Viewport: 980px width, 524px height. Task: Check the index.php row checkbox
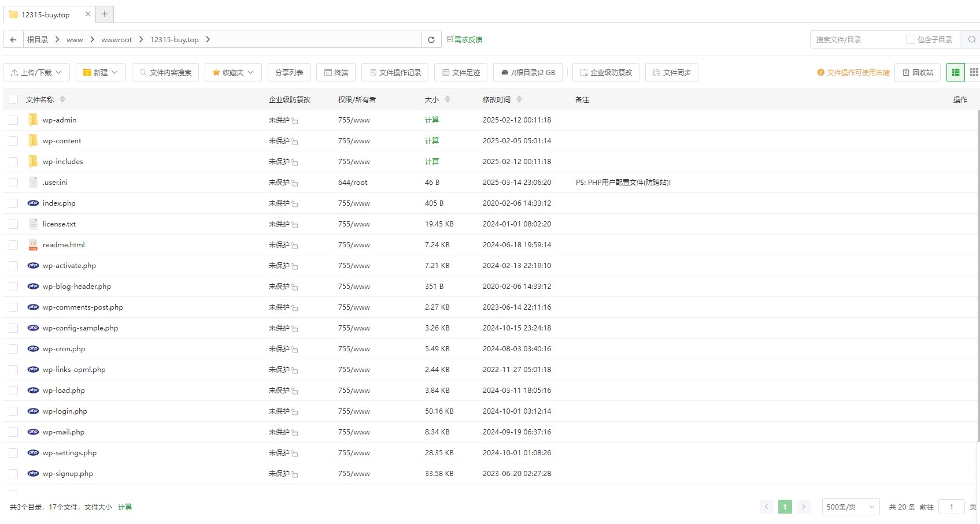point(13,203)
